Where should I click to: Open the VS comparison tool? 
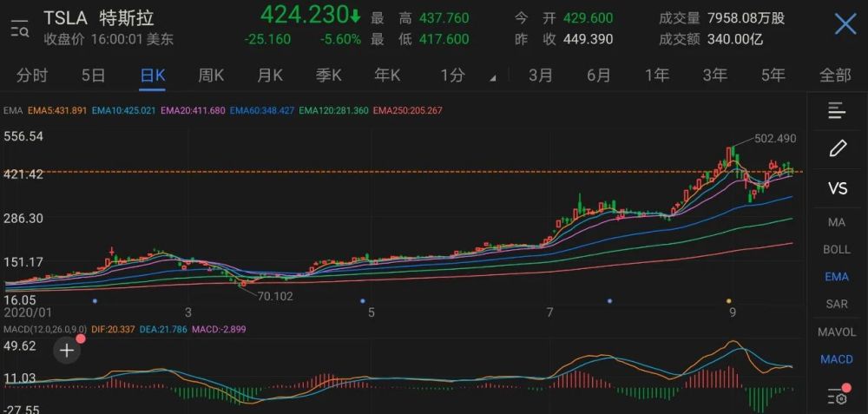tap(838, 188)
